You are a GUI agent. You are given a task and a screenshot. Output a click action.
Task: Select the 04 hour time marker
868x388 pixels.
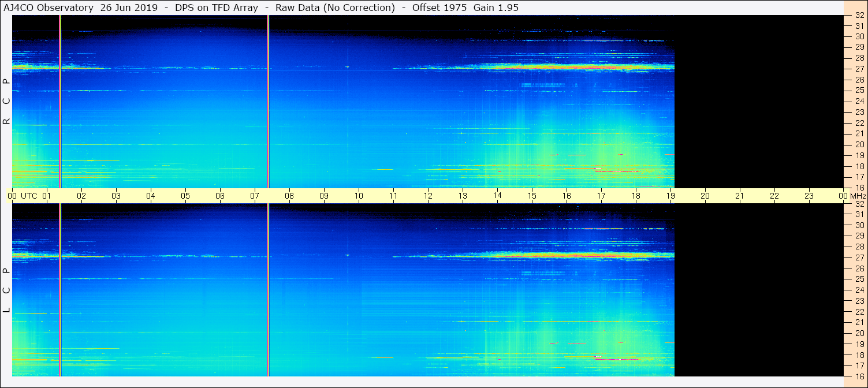(151, 196)
